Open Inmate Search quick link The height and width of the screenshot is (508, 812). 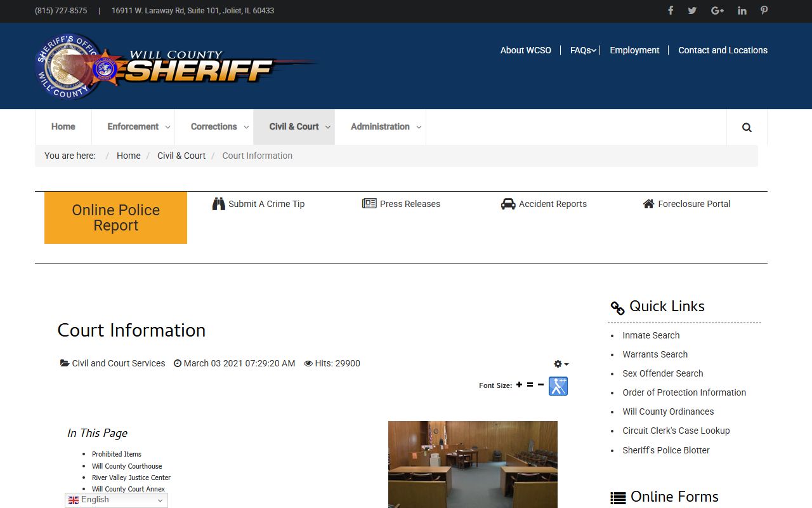[651, 335]
